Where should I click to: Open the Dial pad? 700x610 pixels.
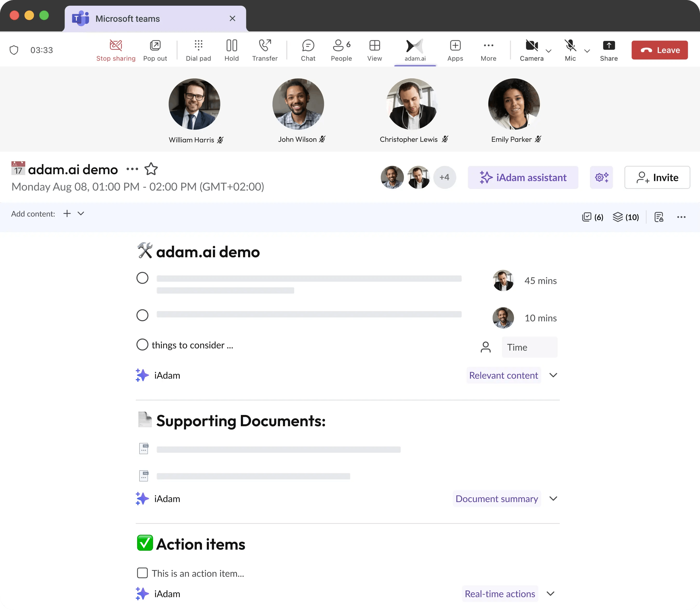coord(198,50)
